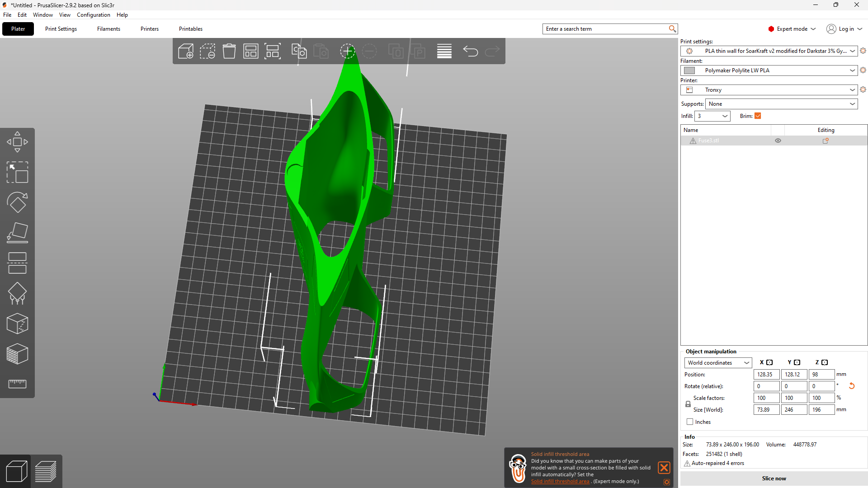Toggle the Brim checkbox

pyautogui.click(x=758, y=116)
